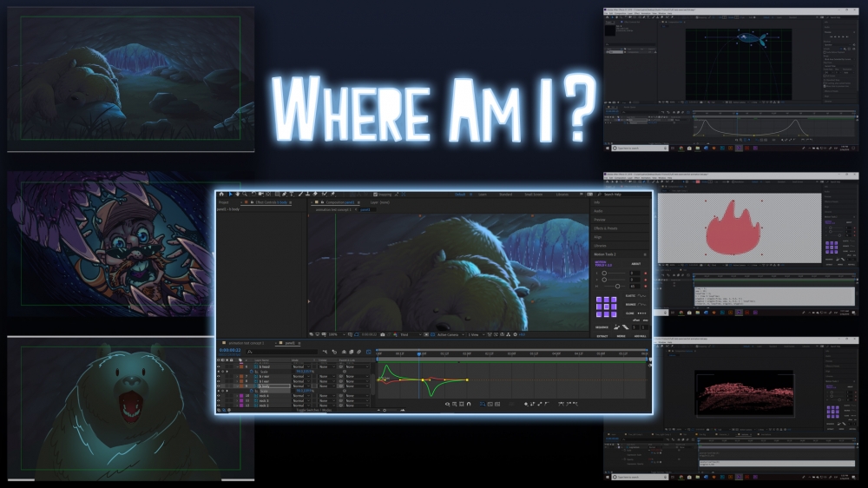Viewport: 868px width, 488px height.
Task: Toggle visibility of the b body layer
Action: (x=219, y=386)
